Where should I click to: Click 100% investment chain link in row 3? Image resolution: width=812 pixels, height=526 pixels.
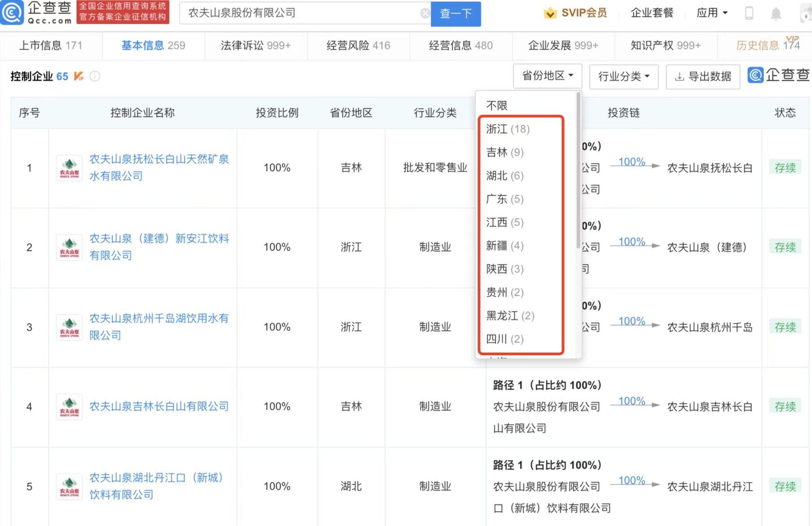click(x=632, y=321)
